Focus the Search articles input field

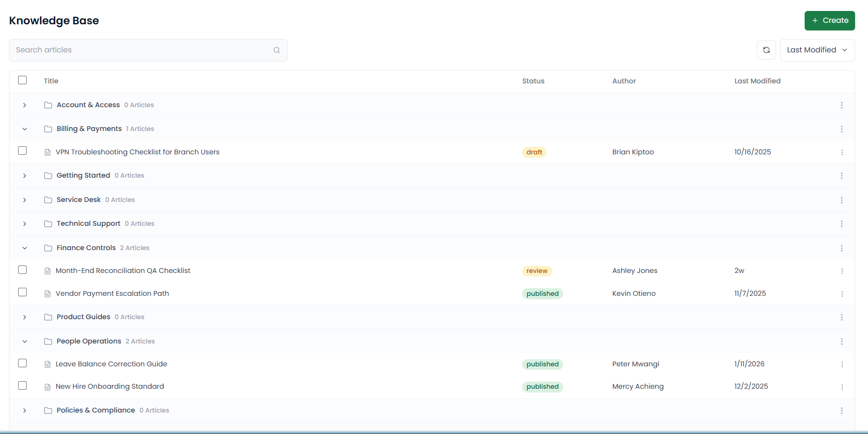click(x=143, y=50)
